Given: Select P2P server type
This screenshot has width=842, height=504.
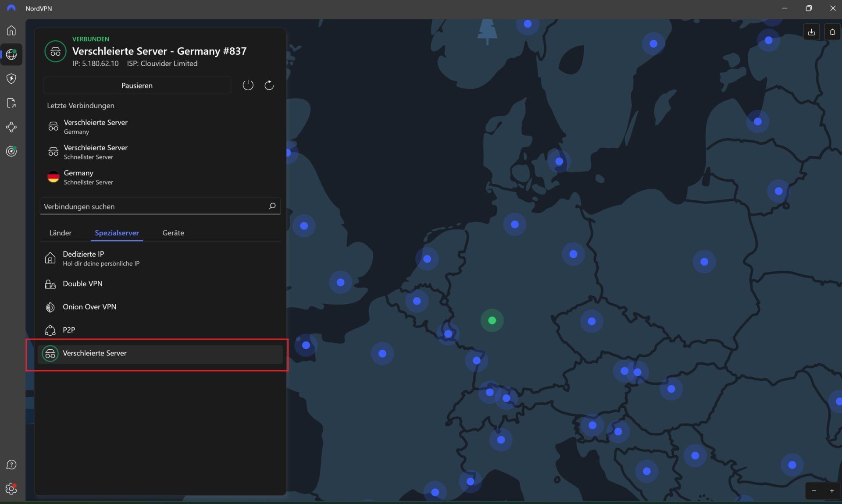Looking at the screenshot, I should coord(160,330).
